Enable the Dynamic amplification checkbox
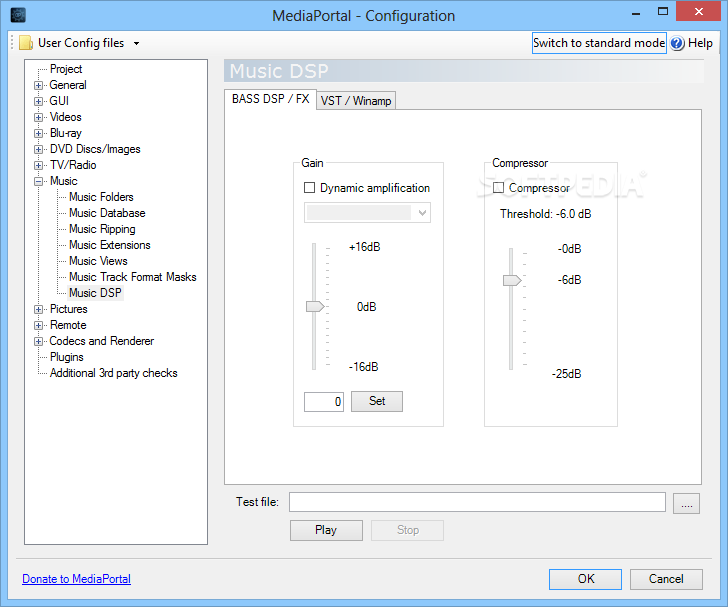Image resolution: width=728 pixels, height=607 pixels. coord(309,188)
